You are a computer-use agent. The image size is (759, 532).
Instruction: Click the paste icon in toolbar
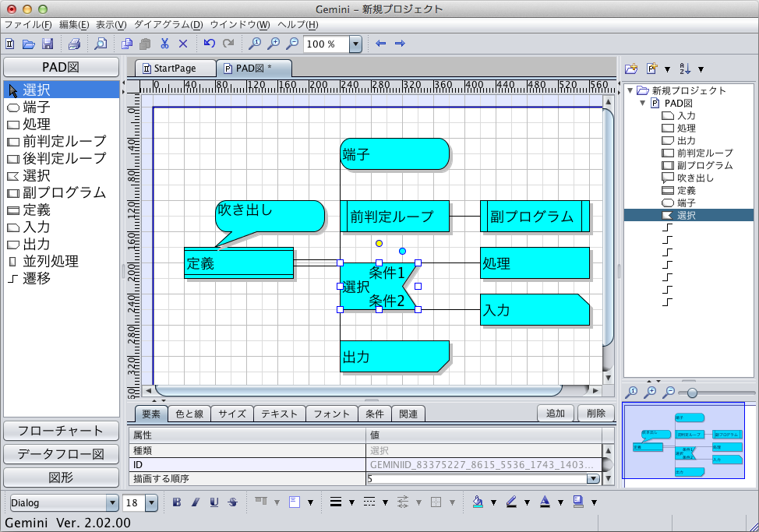pyautogui.click(x=145, y=44)
